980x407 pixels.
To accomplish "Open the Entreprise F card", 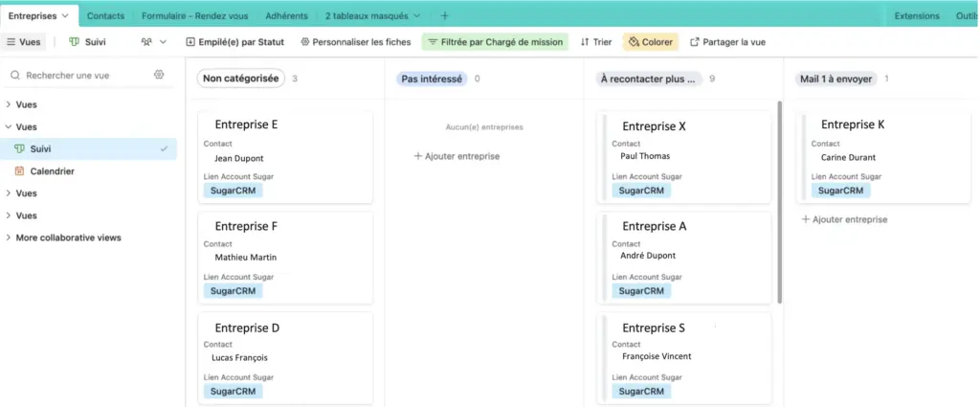I will point(285,259).
